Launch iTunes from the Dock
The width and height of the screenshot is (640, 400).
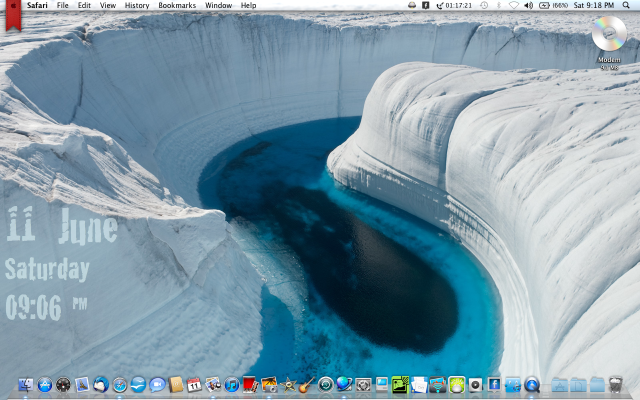pyautogui.click(x=232, y=385)
